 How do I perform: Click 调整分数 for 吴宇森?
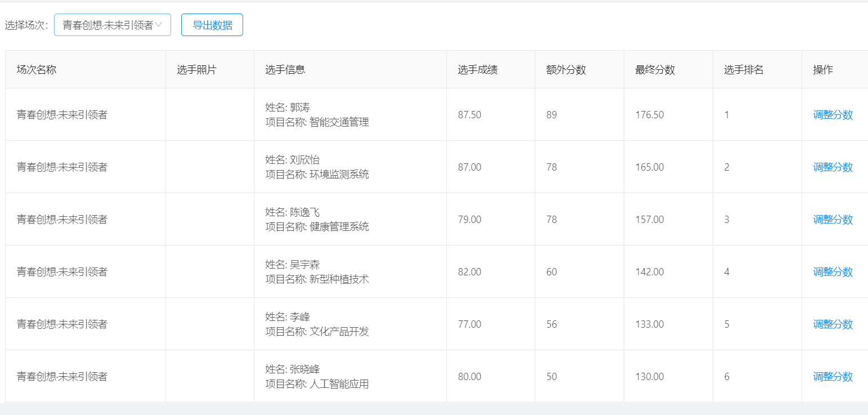[833, 272]
